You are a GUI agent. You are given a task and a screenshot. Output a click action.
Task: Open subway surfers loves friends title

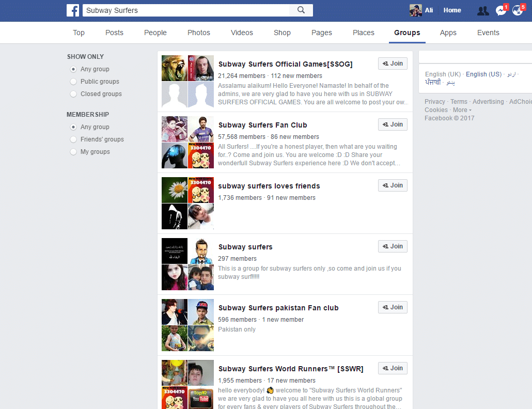tap(269, 186)
